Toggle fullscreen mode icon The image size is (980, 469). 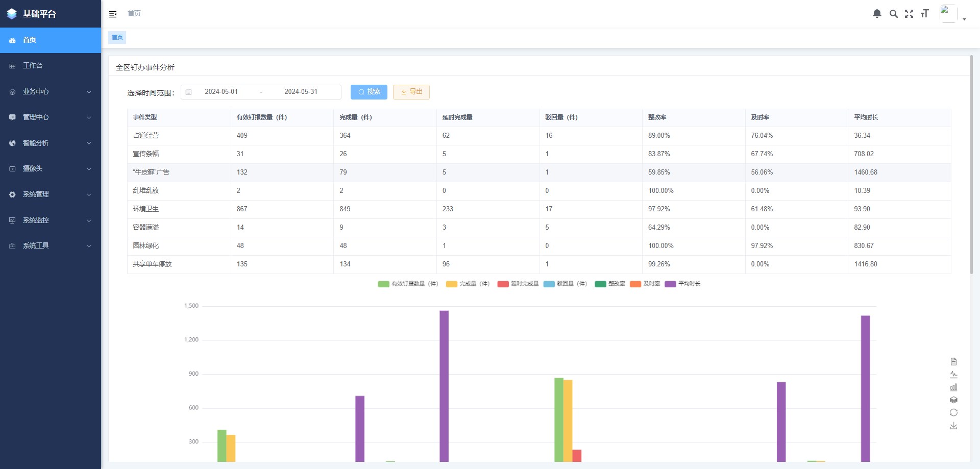[x=909, y=14]
